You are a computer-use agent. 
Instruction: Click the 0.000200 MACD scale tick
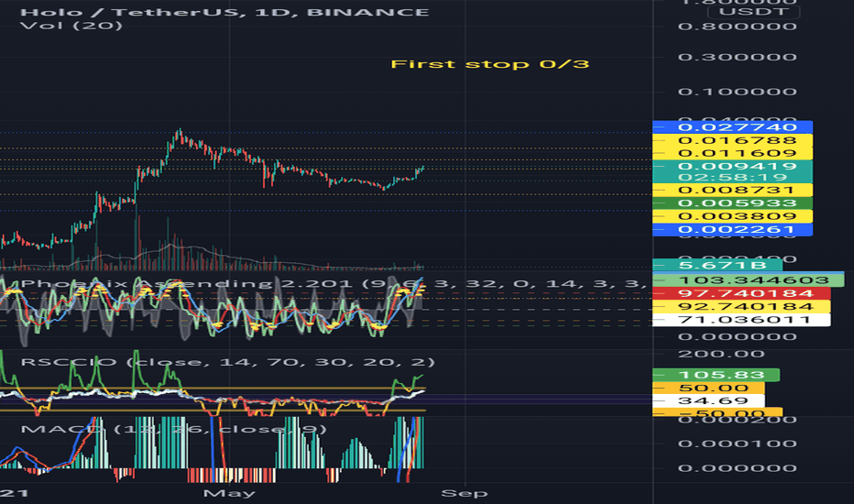coord(737,420)
